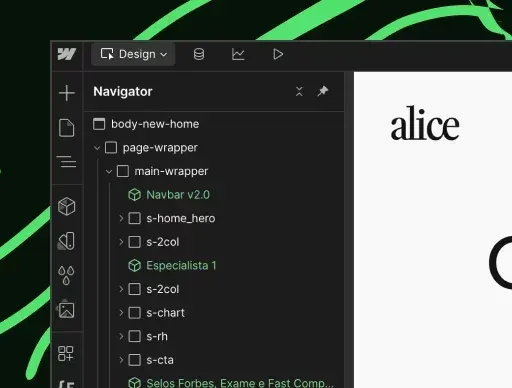Select the s-chart element row
This screenshot has width=512, height=388.
(213, 313)
